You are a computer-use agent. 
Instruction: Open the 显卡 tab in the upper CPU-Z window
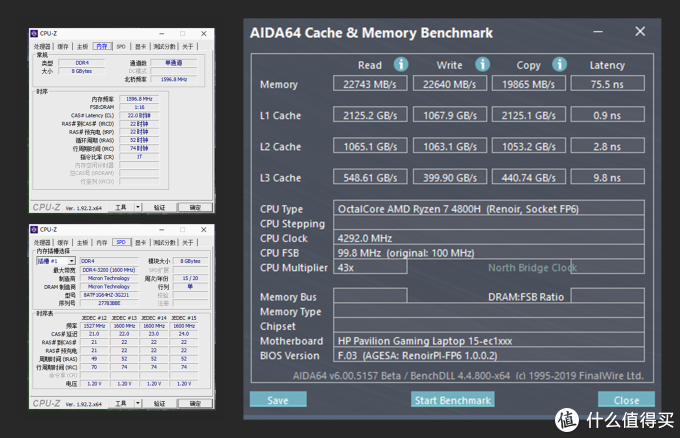[141, 46]
